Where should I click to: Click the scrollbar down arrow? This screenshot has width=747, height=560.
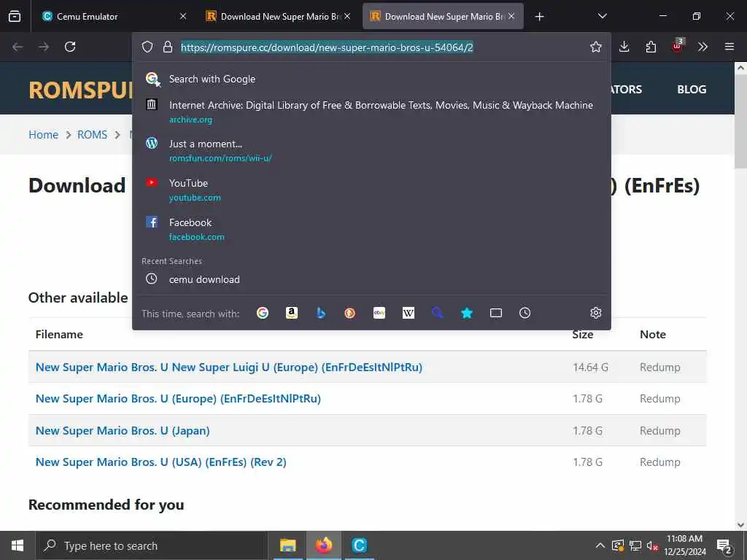coord(740,525)
